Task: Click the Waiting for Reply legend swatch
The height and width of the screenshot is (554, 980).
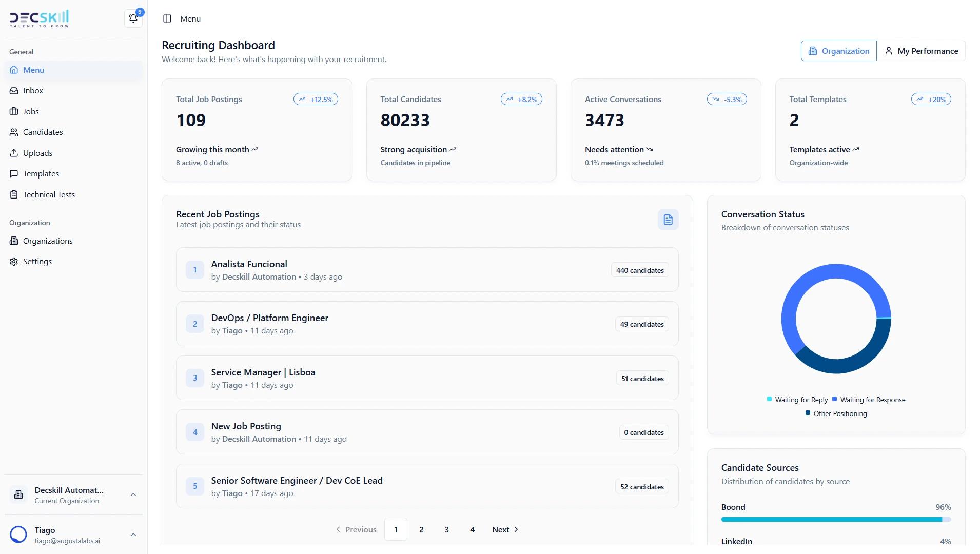Action: 769,399
